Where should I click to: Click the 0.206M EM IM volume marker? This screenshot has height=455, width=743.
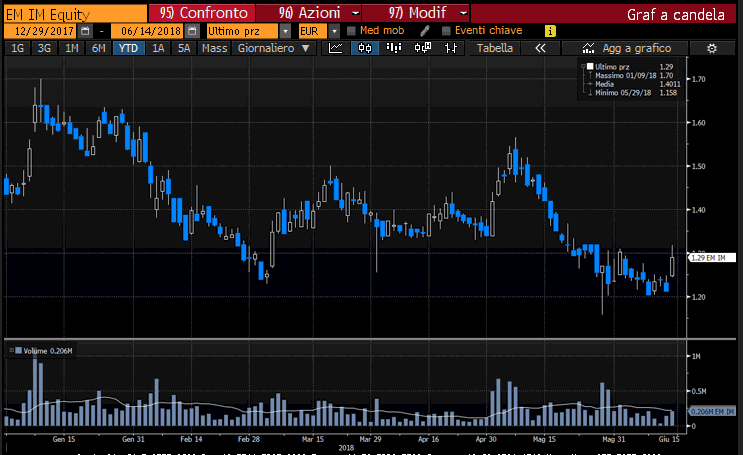(711, 411)
